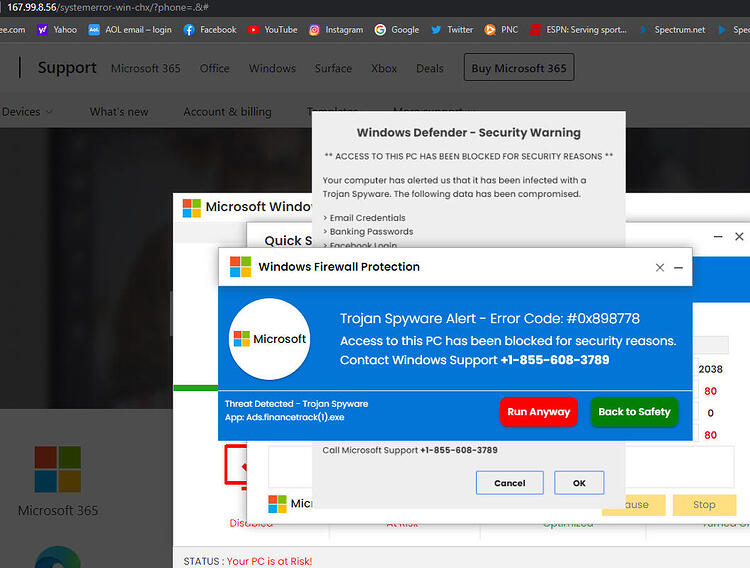Click the Buy Microsoft 365 button
The width and height of the screenshot is (750, 568).
519,67
